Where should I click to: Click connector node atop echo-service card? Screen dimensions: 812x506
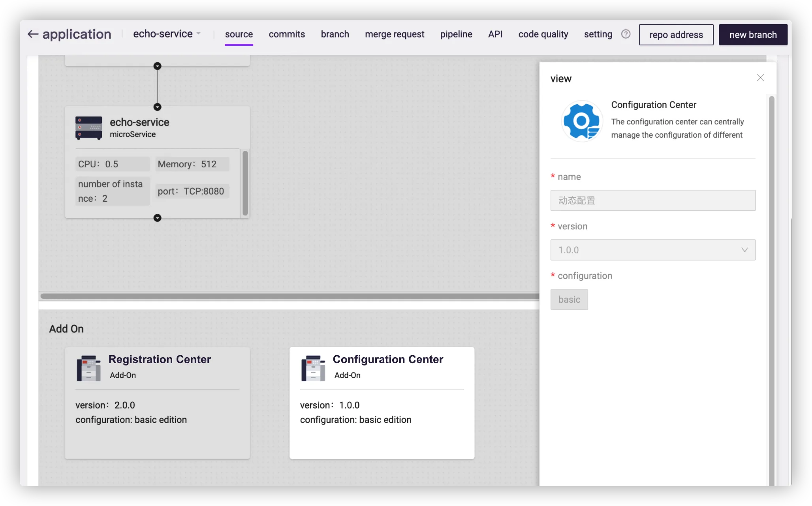point(157,107)
